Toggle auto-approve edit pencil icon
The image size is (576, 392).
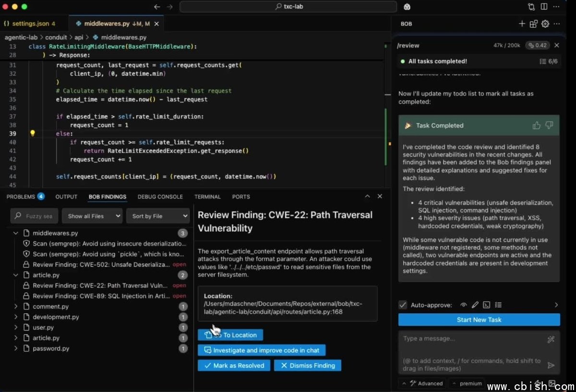coord(475,305)
